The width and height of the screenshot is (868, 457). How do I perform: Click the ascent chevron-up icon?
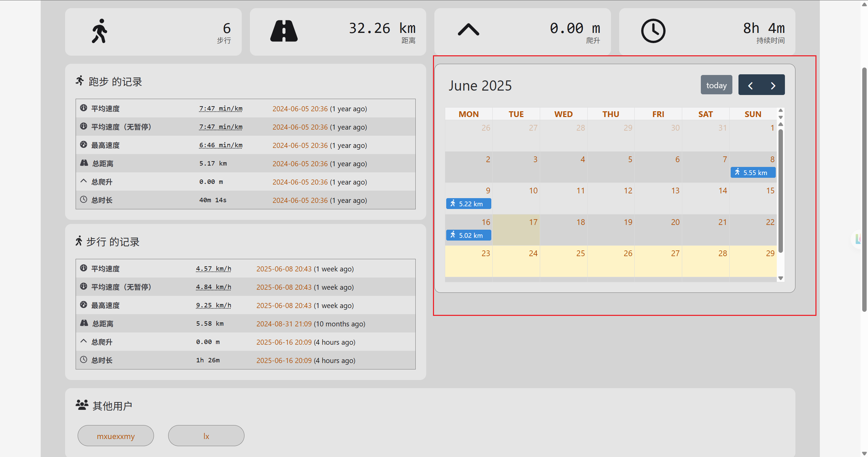468,30
